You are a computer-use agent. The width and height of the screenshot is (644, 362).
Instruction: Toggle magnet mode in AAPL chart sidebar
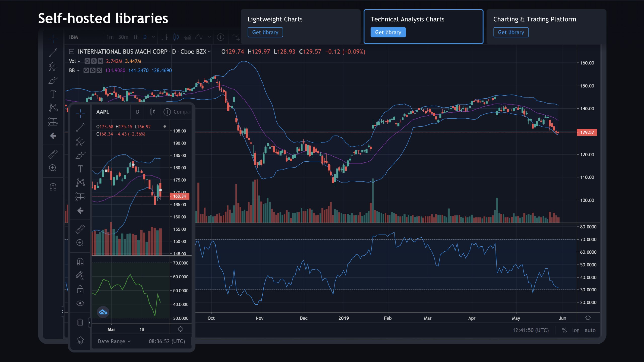point(80,262)
